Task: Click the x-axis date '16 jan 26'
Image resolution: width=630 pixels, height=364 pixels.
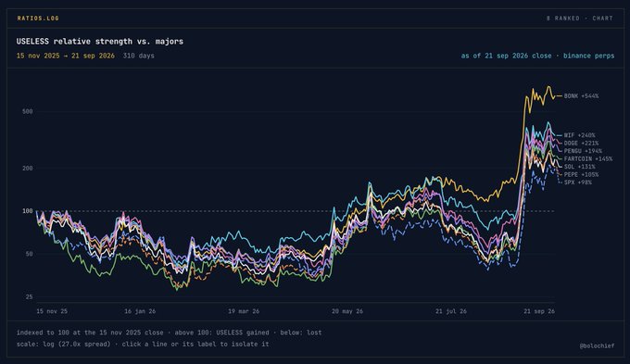Action: click(x=140, y=311)
